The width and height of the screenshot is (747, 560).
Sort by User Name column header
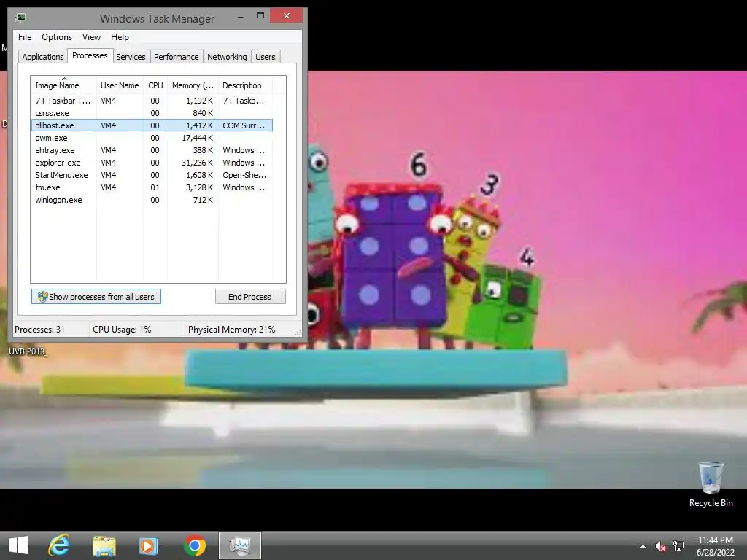[x=120, y=85]
